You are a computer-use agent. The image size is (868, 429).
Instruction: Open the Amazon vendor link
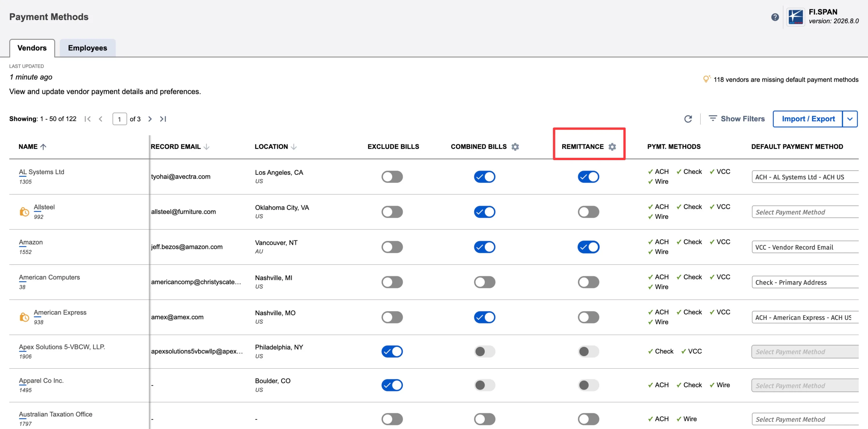coord(31,242)
